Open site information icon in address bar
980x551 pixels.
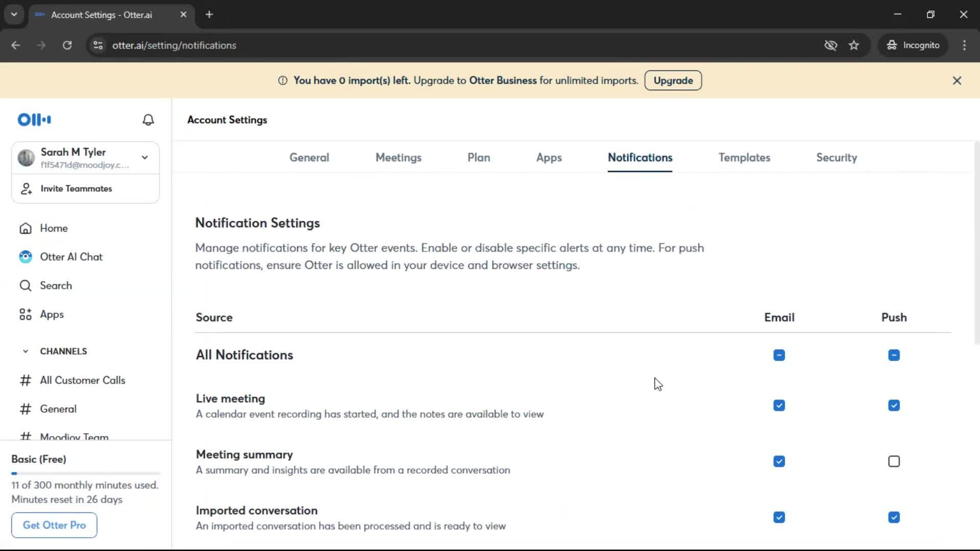[98, 45]
